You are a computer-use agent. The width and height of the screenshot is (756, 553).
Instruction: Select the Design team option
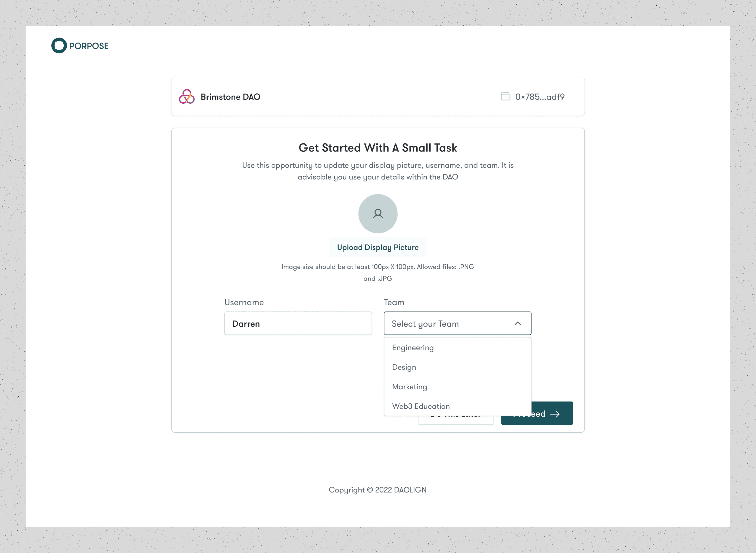(x=404, y=367)
